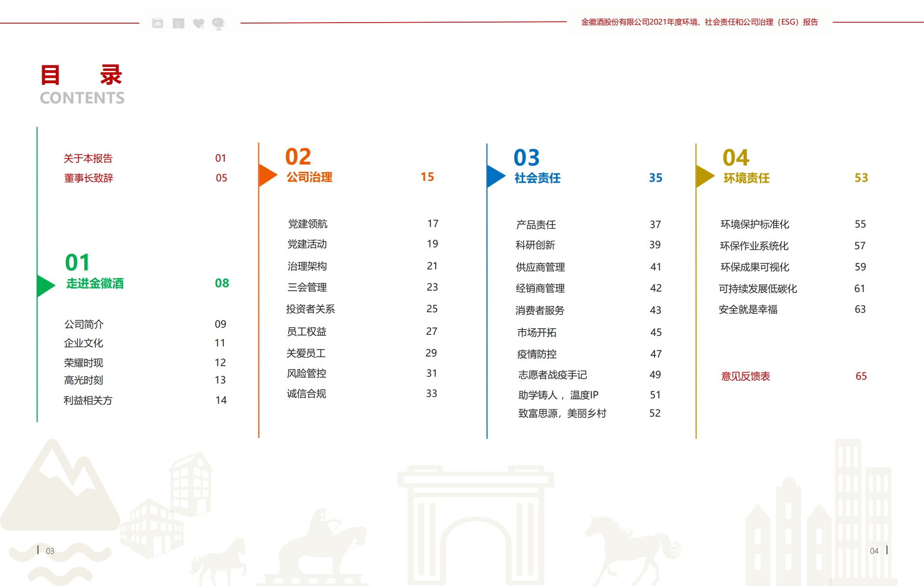
Task: Open the 董事长致辞 entry
Action: (x=89, y=178)
